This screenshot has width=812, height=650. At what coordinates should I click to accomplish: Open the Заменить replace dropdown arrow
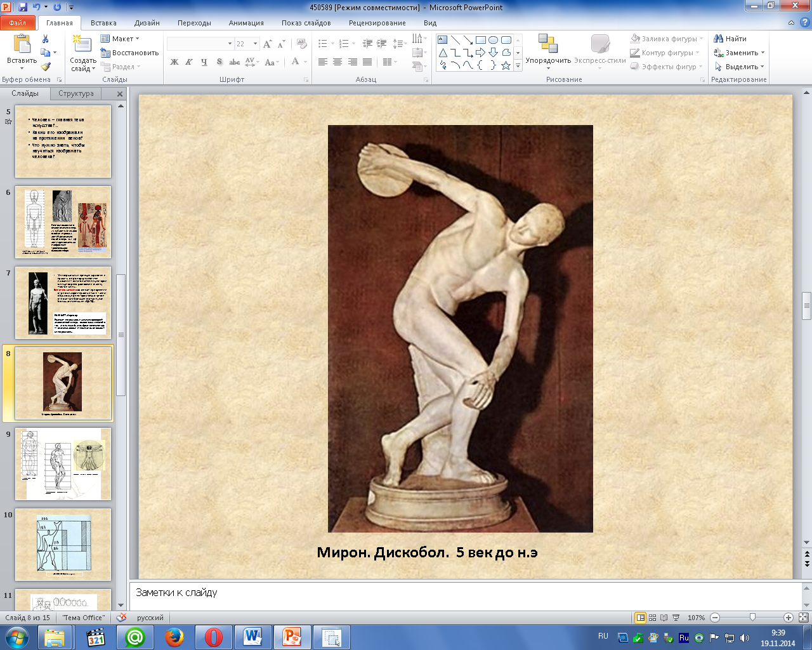point(763,53)
